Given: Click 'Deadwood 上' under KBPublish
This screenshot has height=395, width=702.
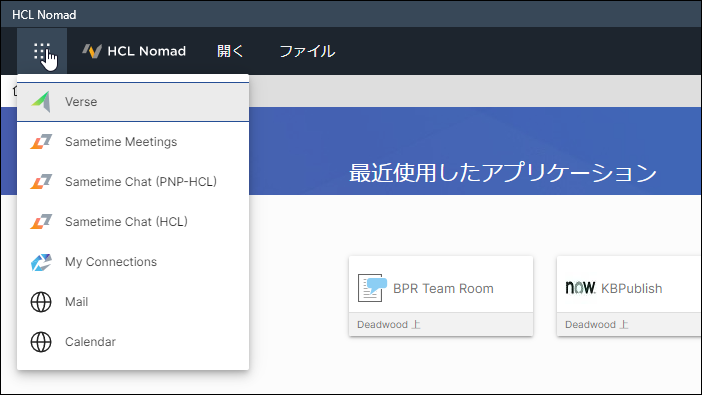Looking at the screenshot, I should pos(596,325).
